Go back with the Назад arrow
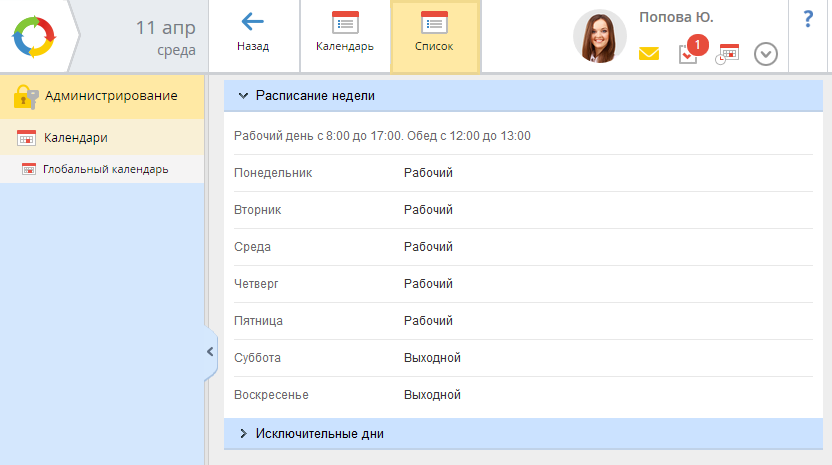This screenshot has width=832, height=465. pyautogui.click(x=253, y=34)
